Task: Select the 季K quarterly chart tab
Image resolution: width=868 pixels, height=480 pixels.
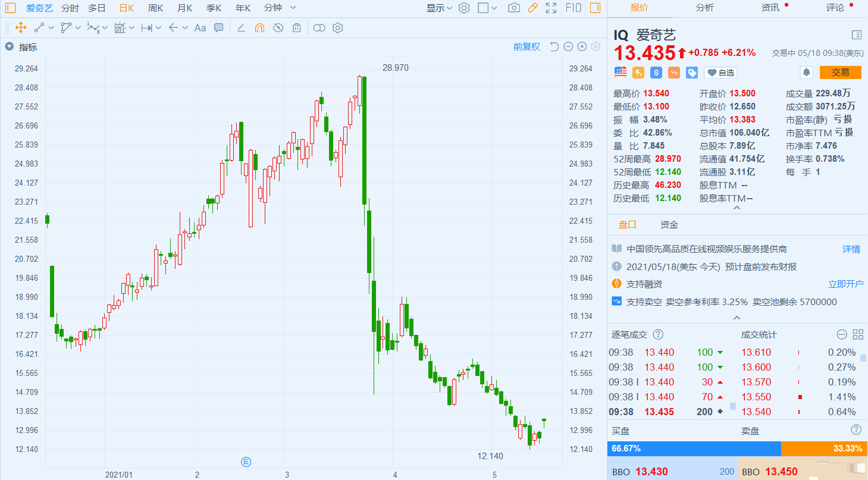Action: point(214,8)
